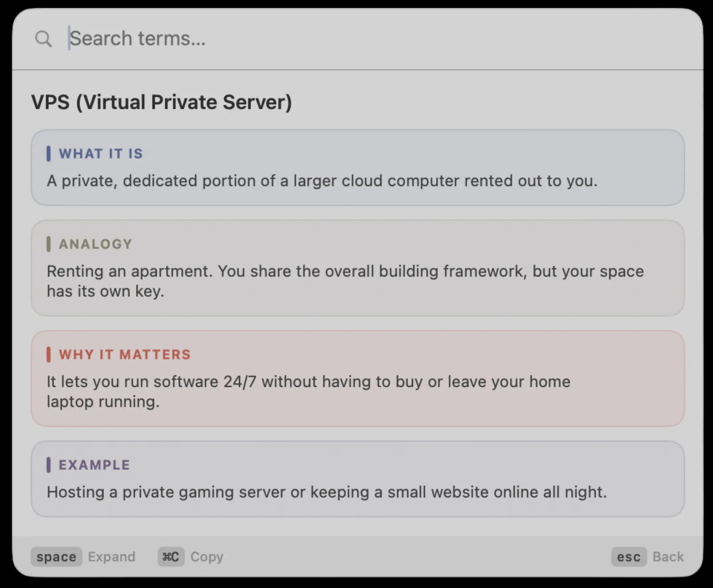Select the WHY IT MATTERS card

pyautogui.click(x=357, y=379)
